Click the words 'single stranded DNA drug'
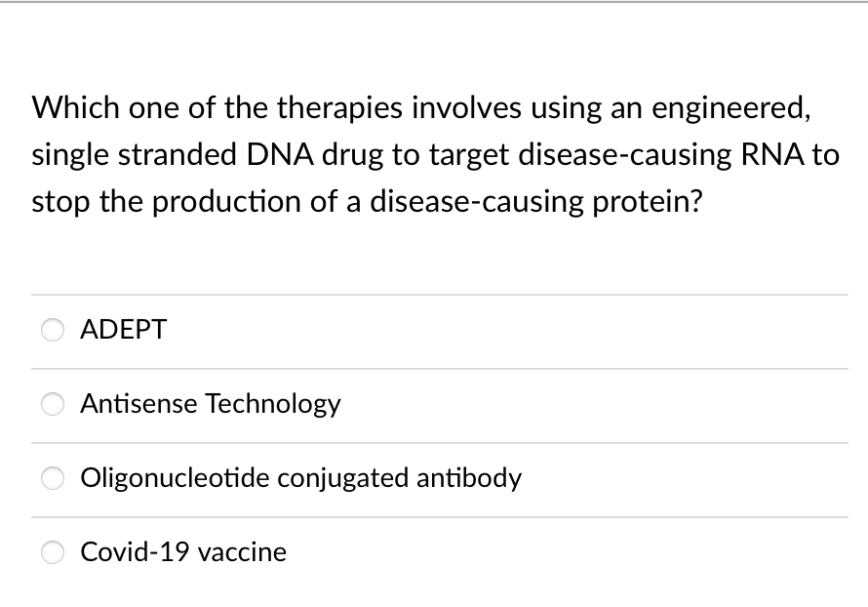Image resolution: width=868 pixels, height=607 pixels. coord(208,155)
